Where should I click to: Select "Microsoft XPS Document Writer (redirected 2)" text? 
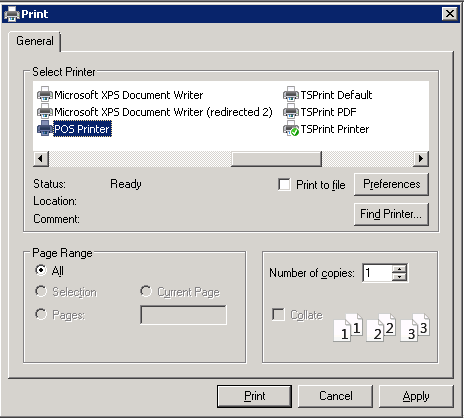tap(163, 112)
